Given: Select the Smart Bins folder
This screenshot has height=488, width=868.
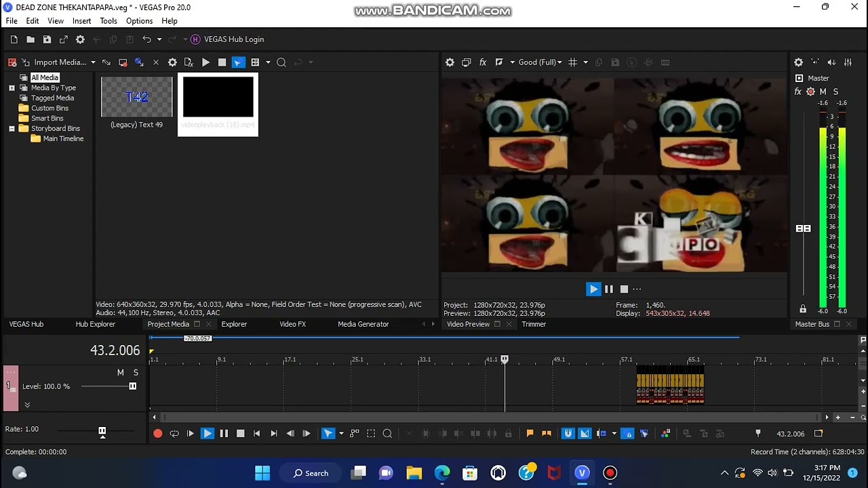Looking at the screenshot, I should click(47, 118).
